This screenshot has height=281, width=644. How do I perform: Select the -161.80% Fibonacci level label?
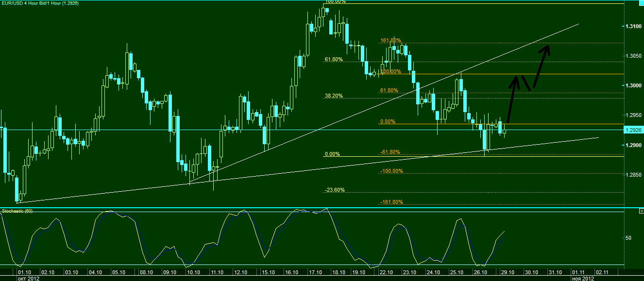click(391, 202)
